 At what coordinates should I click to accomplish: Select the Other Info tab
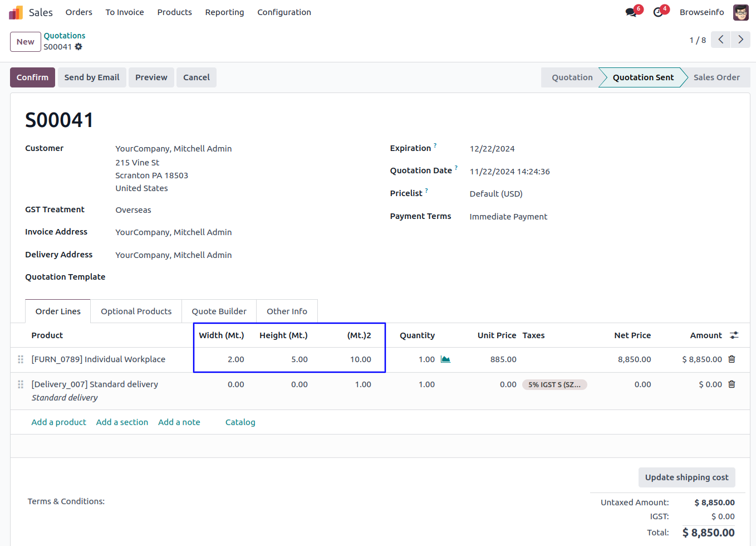pos(287,311)
